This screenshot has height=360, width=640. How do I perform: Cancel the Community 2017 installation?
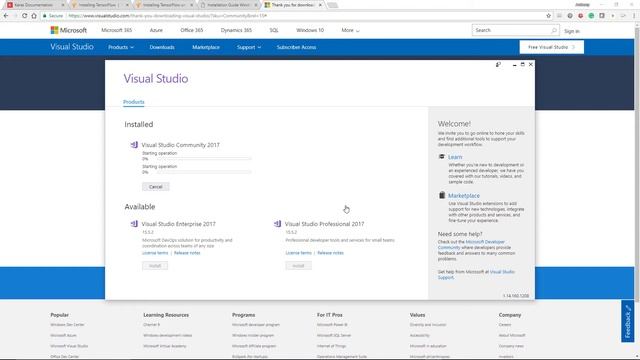[x=156, y=187]
